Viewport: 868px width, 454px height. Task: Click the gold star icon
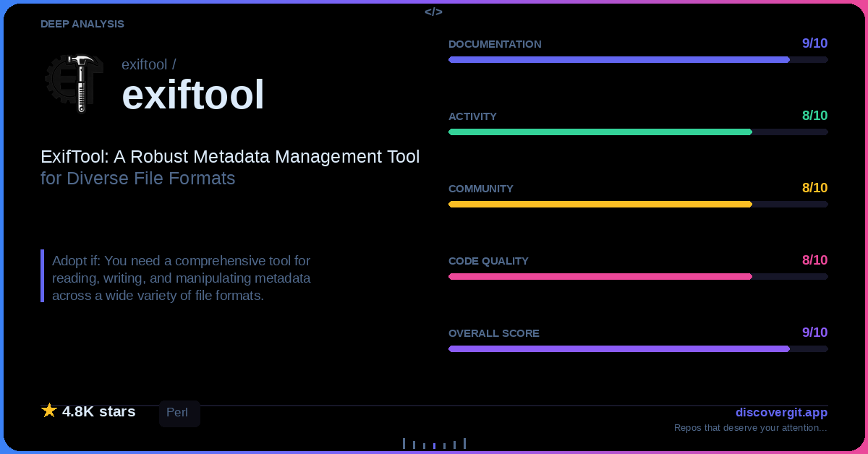[x=49, y=411]
